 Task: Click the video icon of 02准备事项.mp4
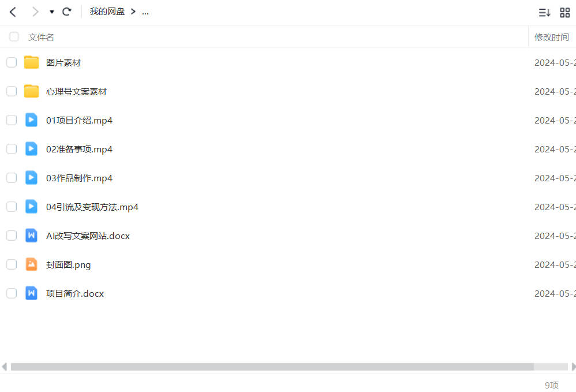coord(31,149)
